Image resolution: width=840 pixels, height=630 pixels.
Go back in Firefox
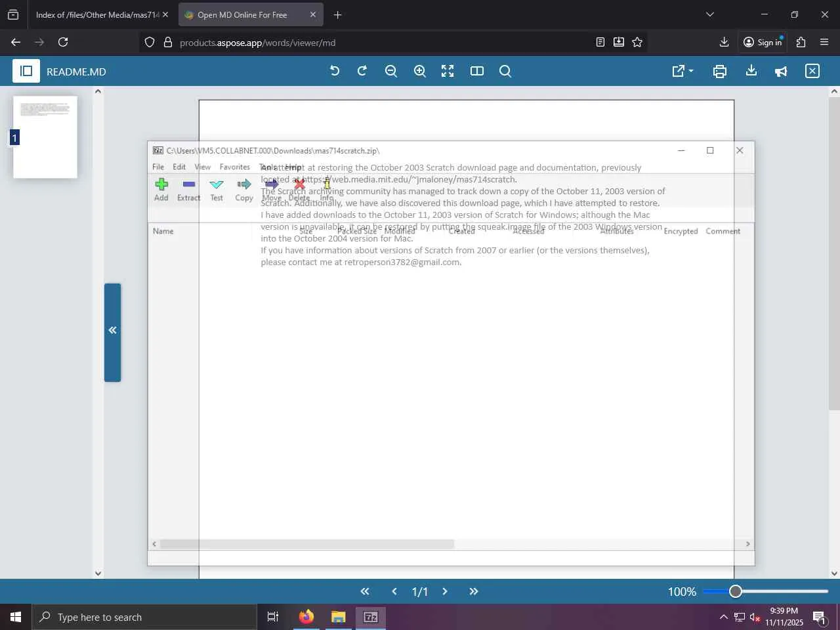click(x=16, y=42)
